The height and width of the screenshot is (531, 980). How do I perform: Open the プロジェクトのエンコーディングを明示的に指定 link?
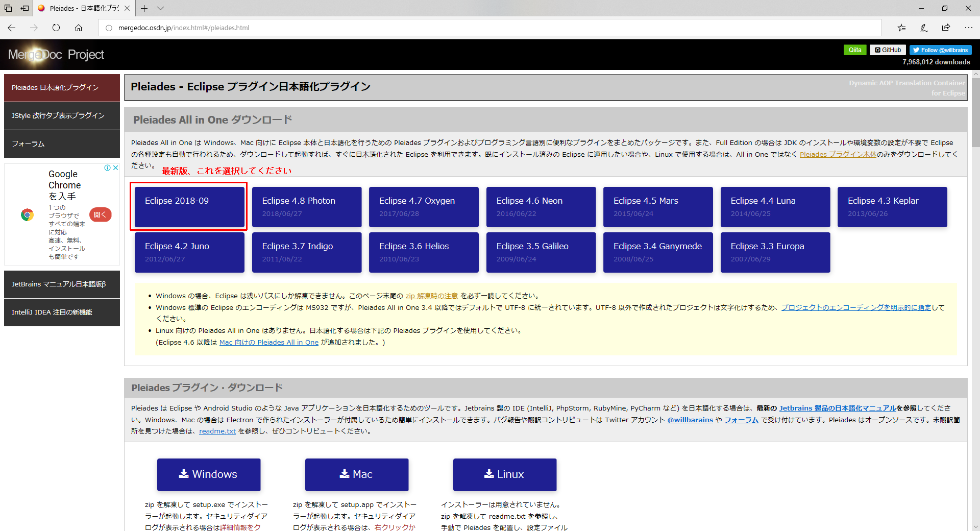coord(856,307)
